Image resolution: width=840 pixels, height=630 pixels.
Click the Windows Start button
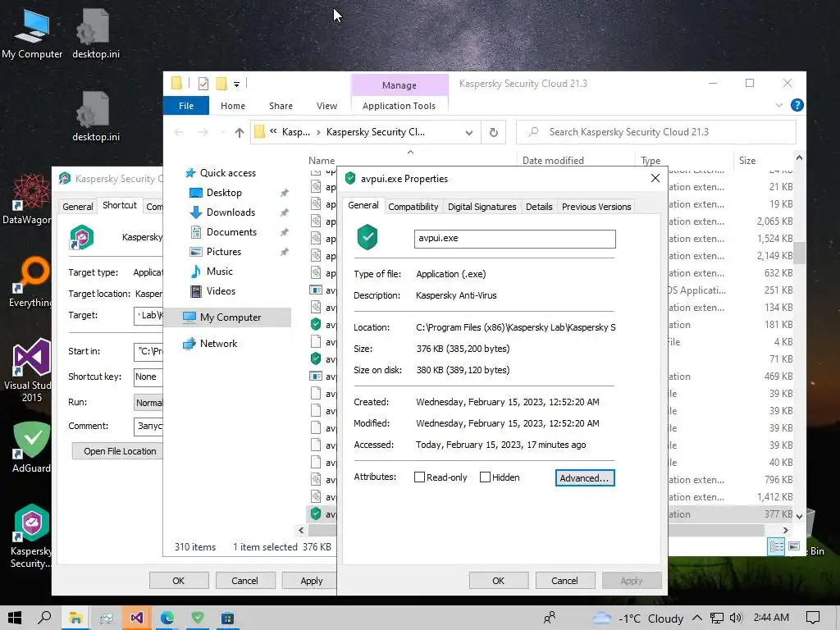[x=15, y=618]
